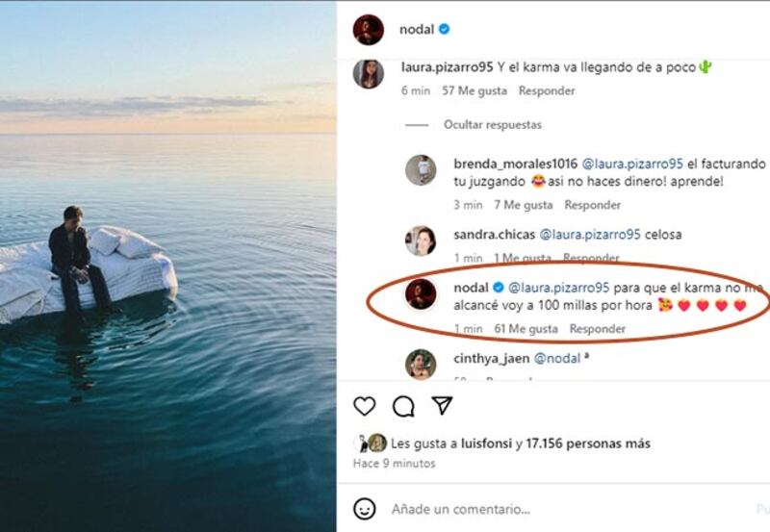
Task: Like the post with heart icon
Action: (x=364, y=406)
